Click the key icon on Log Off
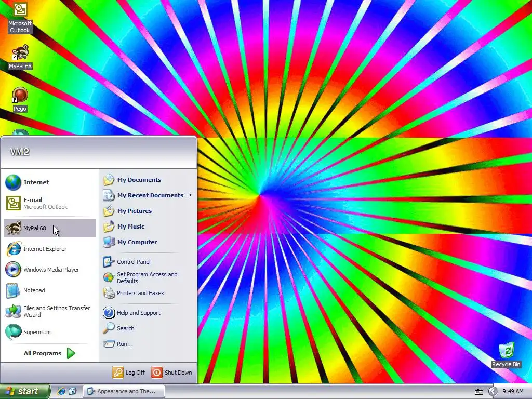This screenshot has height=399, width=532. pyautogui.click(x=118, y=373)
